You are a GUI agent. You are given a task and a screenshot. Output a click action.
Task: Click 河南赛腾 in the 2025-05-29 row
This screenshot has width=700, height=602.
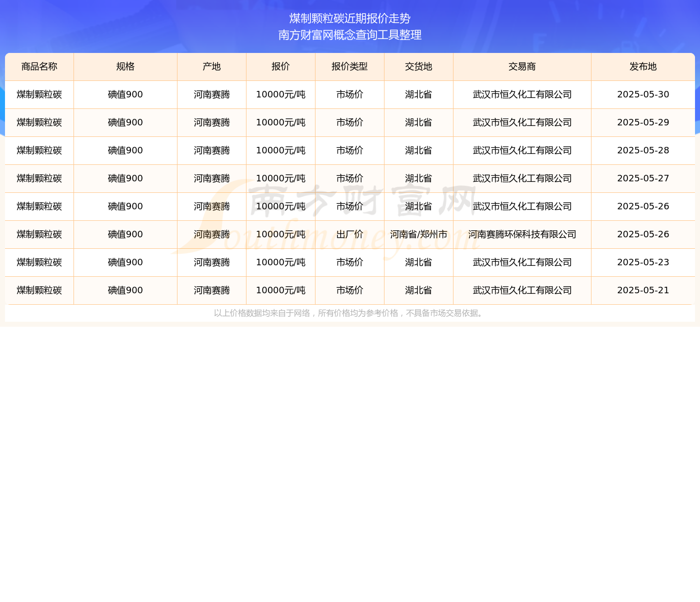coord(211,123)
